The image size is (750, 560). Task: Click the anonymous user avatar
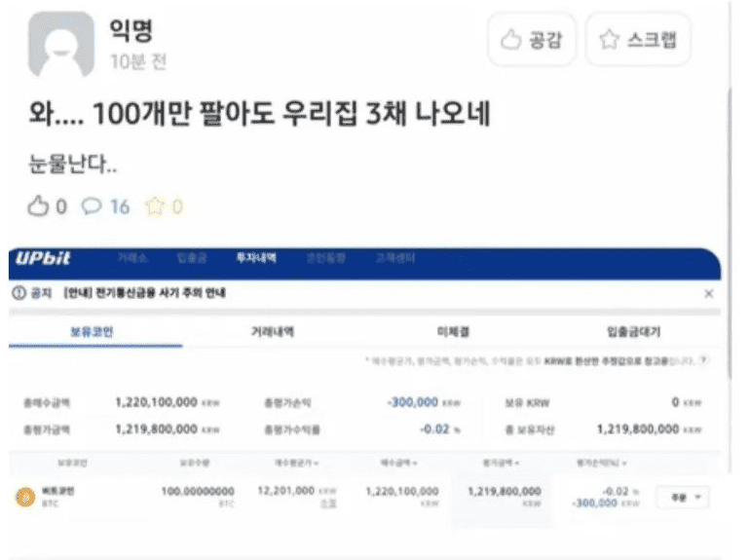[60, 44]
